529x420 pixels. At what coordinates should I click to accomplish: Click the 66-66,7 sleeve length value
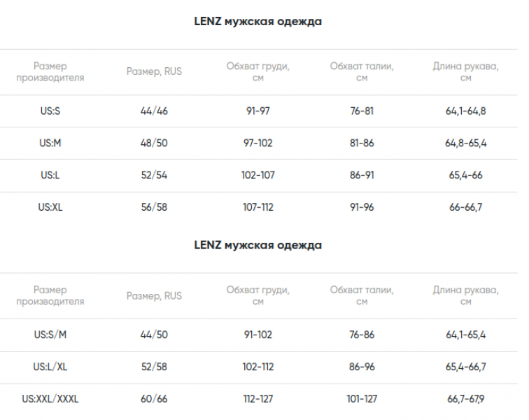click(x=465, y=207)
